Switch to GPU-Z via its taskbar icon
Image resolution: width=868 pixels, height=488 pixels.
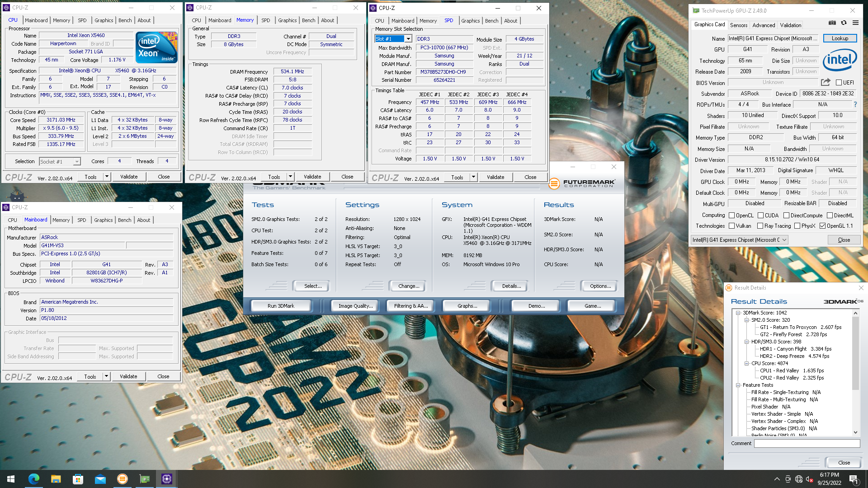tap(145, 479)
